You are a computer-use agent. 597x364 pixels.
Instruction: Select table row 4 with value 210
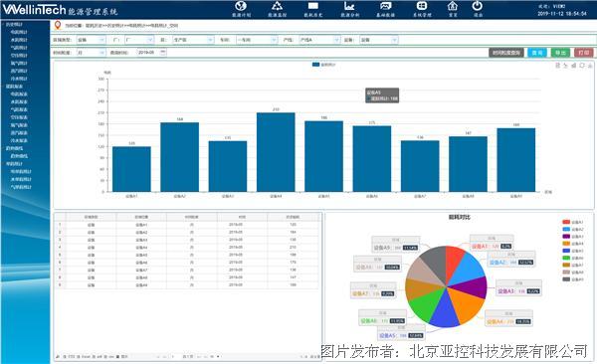point(187,247)
